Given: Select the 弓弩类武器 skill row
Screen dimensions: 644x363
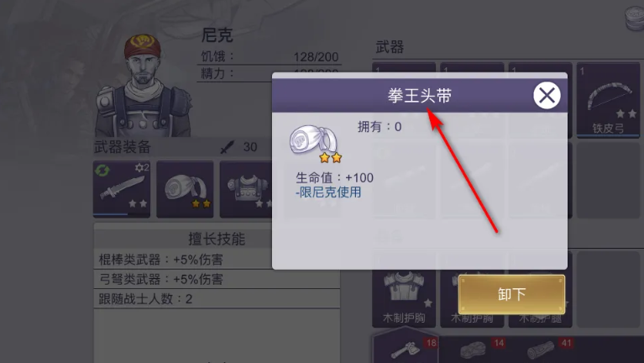Looking at the screenshot, I should coord(217,280).
